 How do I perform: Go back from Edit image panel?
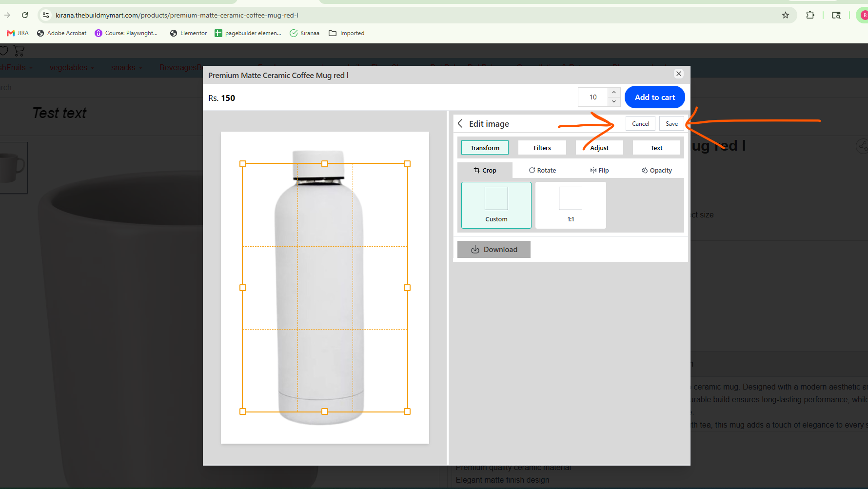[460, 124]
